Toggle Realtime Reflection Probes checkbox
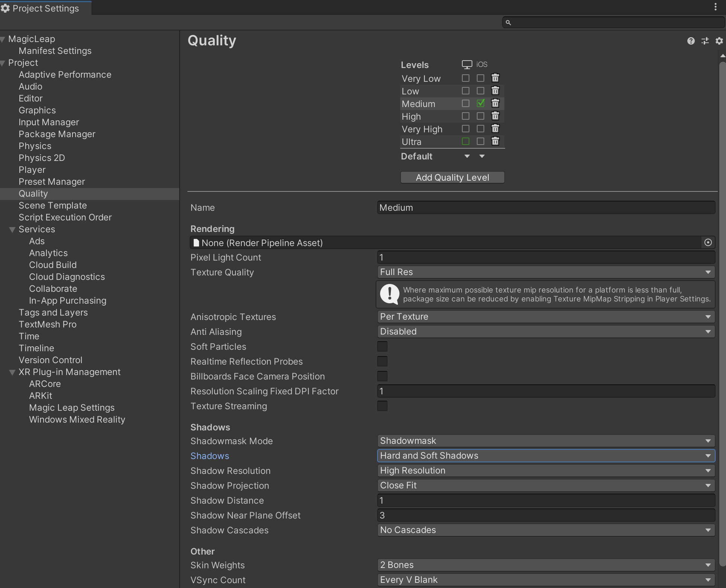The height and width of the screenshot is (588, 726). click(x=382, y=361)
